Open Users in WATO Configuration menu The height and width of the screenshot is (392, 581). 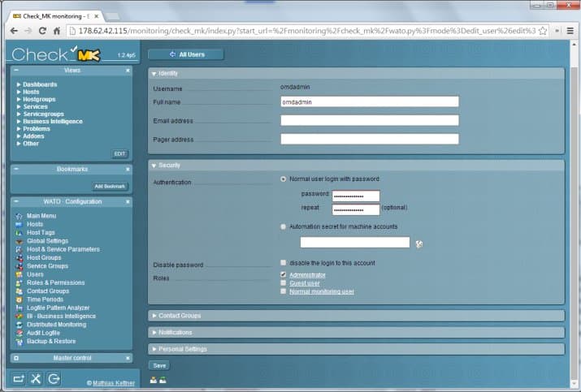pyautogui.click(x=35, y=274)
